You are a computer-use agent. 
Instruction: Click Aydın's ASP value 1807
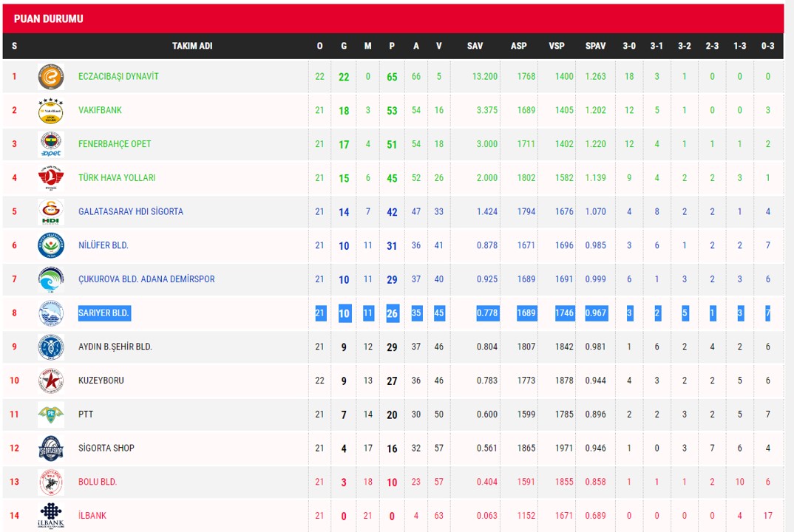(526, 347)
